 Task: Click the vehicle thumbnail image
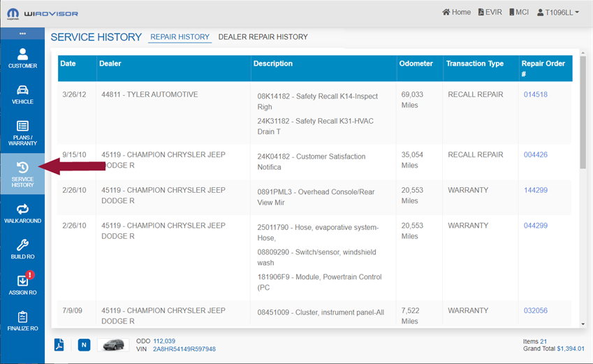click(113, 344)
